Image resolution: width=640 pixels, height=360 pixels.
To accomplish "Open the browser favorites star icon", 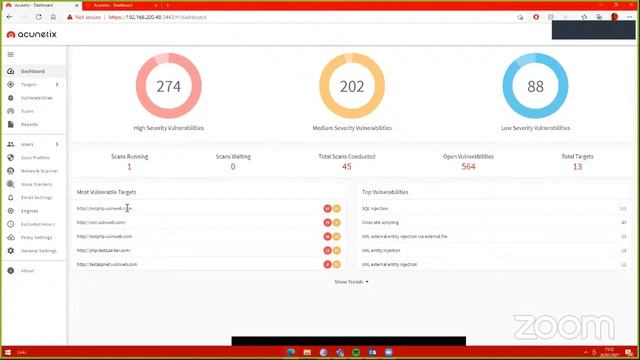I will (584, 17).
